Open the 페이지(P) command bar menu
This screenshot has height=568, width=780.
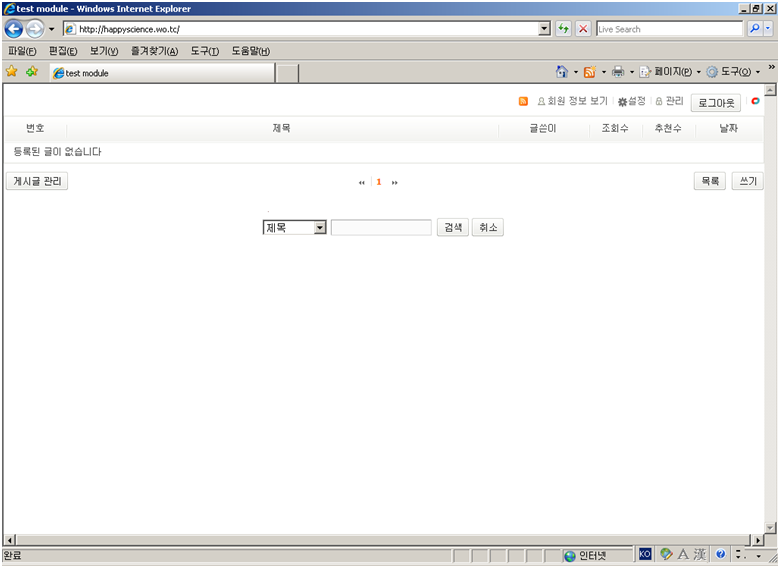coord(670,72)
